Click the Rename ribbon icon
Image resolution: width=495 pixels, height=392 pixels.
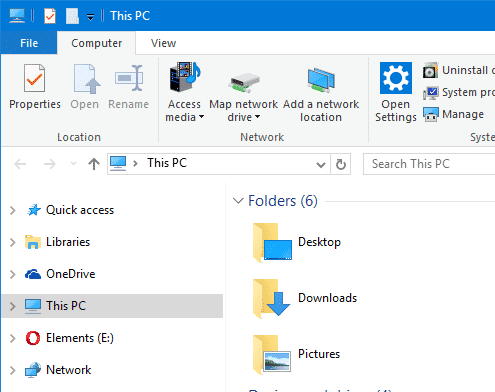coord(129,78)
